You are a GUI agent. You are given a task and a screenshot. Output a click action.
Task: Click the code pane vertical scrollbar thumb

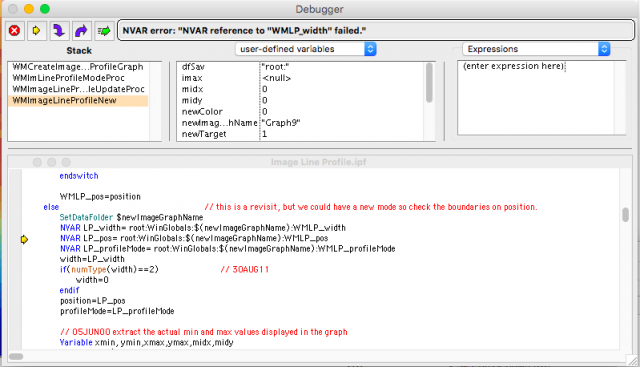tap(625, 215)
